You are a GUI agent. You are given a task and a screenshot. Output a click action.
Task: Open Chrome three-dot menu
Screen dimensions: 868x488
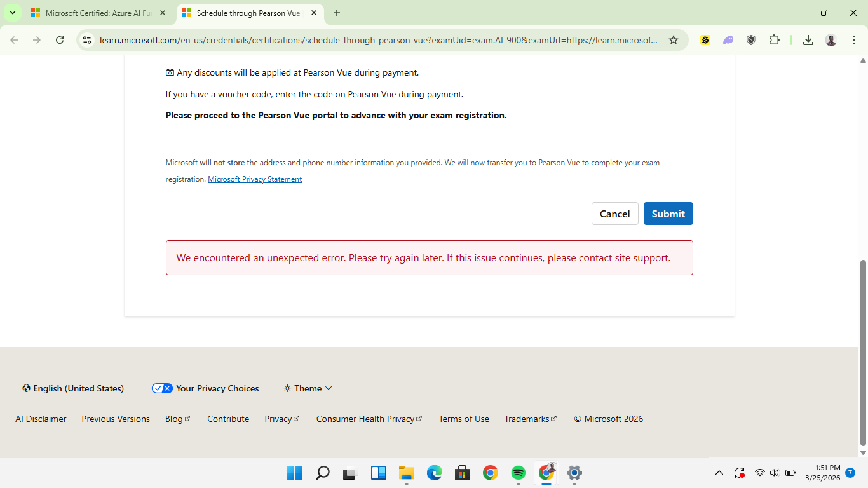pyautogui.click(x=853, y=40)
